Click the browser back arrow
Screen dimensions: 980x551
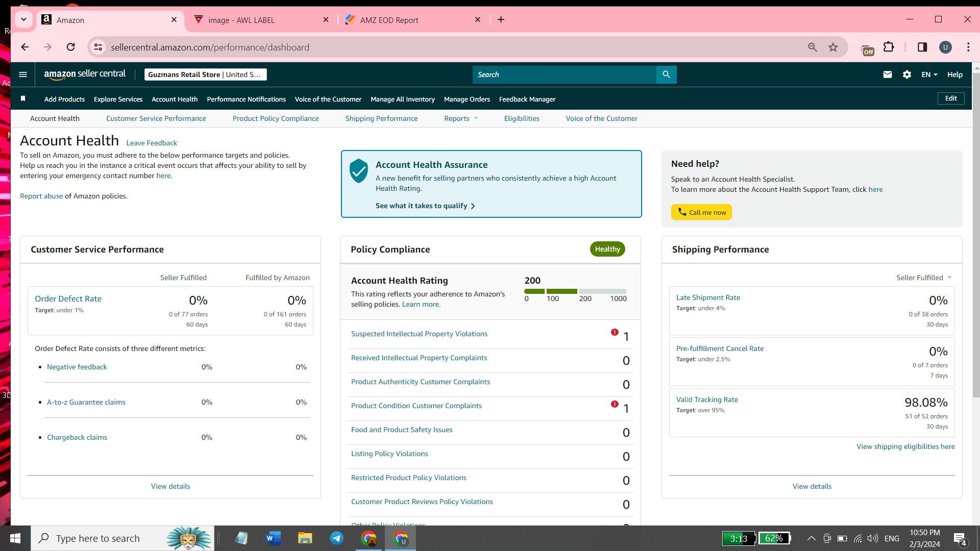pos(25,47)
